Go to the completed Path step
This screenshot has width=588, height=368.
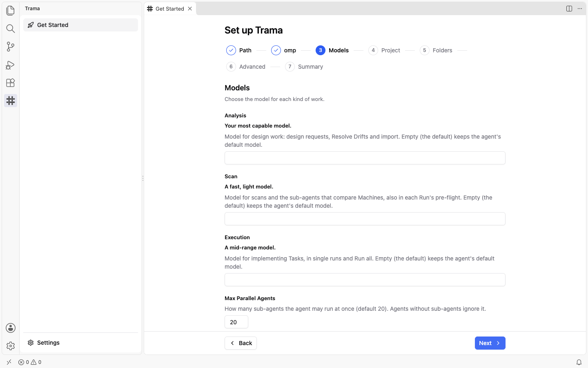tap(239, 50)
